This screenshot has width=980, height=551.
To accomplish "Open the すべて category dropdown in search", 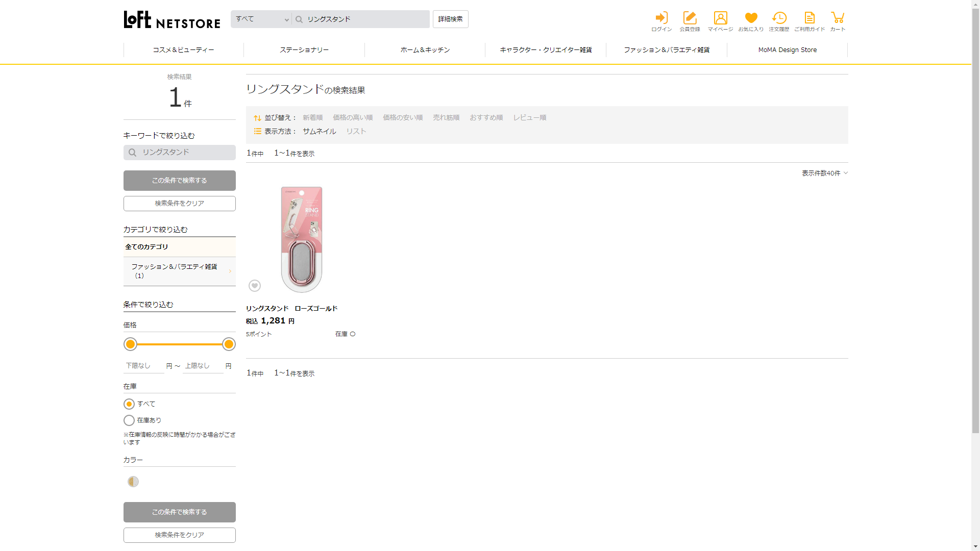I will [x=261, y=19].
